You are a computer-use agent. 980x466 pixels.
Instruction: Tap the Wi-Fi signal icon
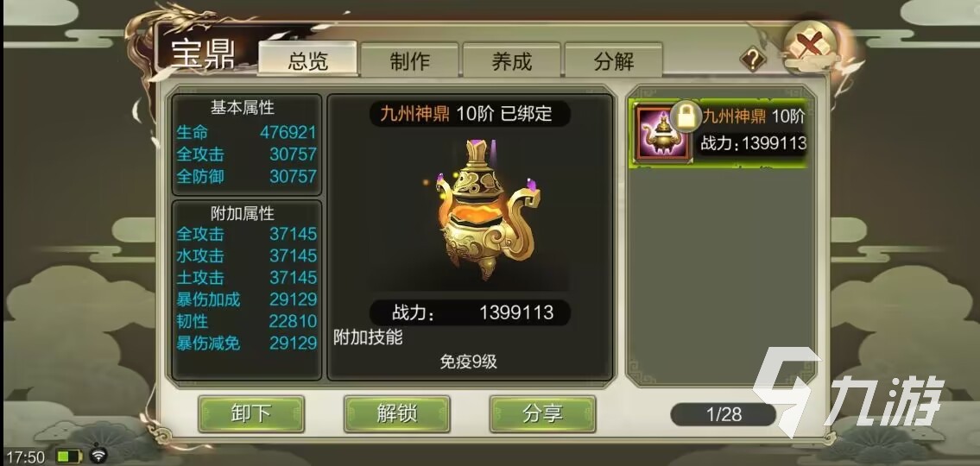(x=98, y=456)
